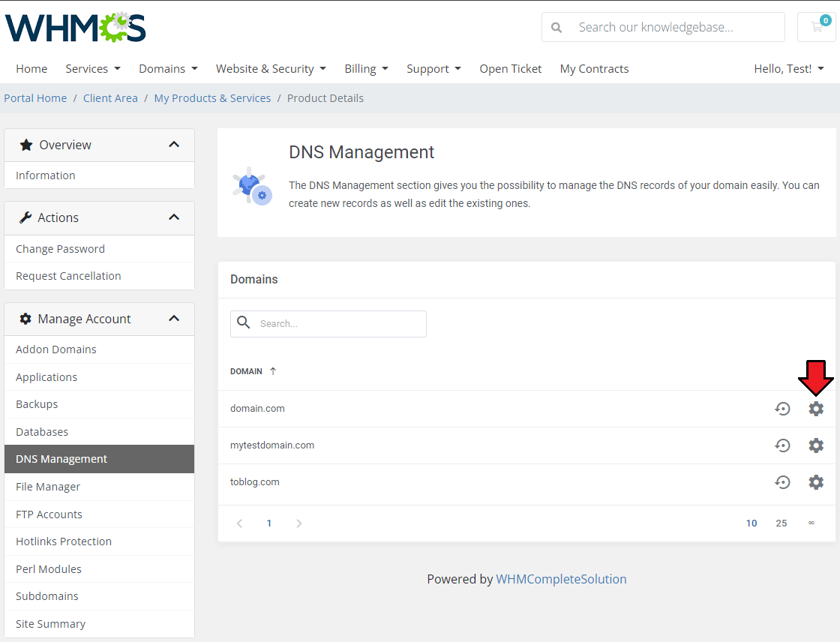Viewport: 840px width, 642px height.
Task: Click the DOMAIN column header
Action: (247, 371)
